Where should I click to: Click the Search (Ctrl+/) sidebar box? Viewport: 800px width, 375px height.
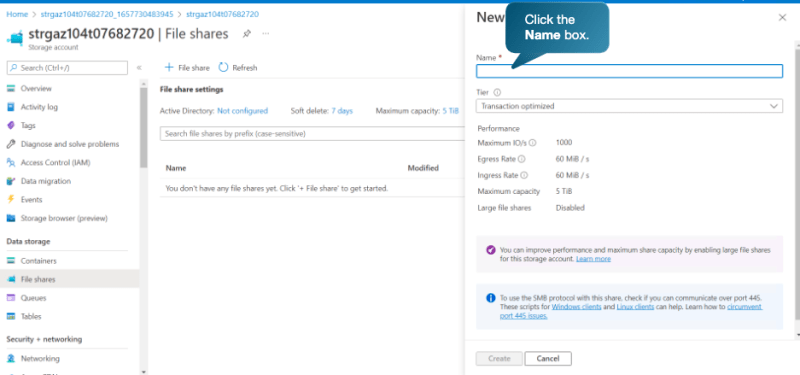(67, 68)
